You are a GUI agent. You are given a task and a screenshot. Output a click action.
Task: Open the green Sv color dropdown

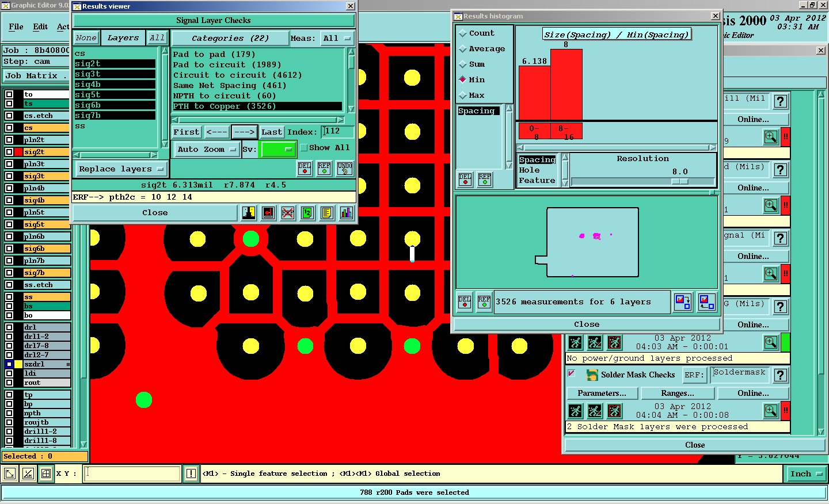coord(278,150)
